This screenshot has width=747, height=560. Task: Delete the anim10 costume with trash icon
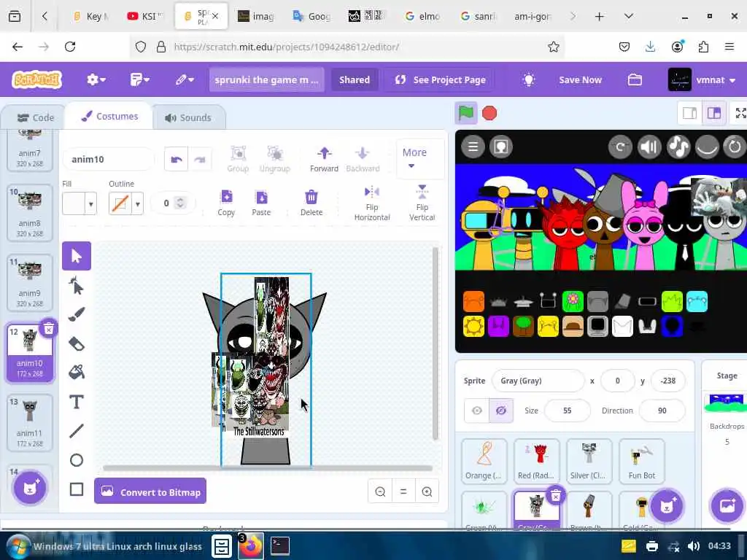[x=49, y=329]
